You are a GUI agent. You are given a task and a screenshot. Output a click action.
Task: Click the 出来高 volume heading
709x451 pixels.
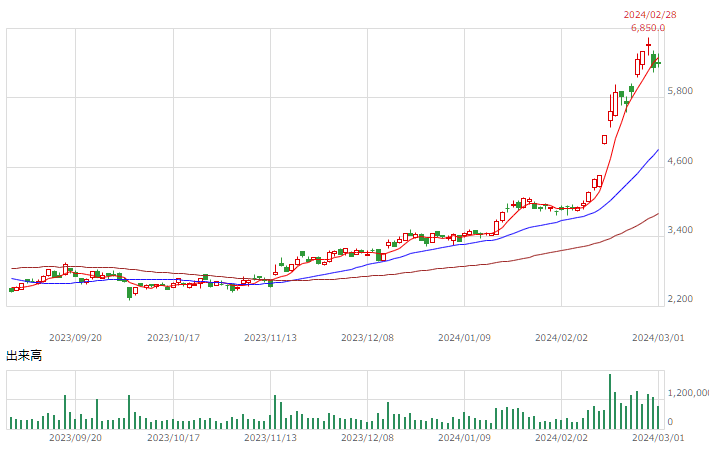(24, 356)
